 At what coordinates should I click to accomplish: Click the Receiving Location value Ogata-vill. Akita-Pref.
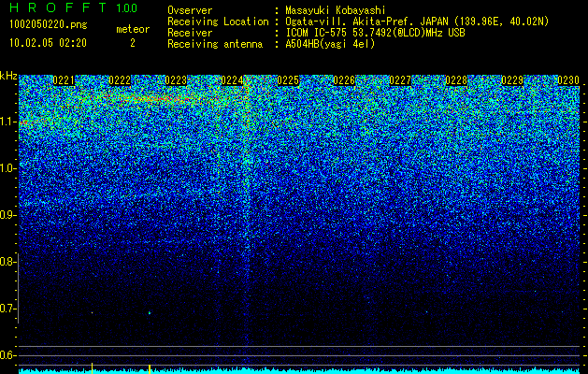(x=350, y=22)
